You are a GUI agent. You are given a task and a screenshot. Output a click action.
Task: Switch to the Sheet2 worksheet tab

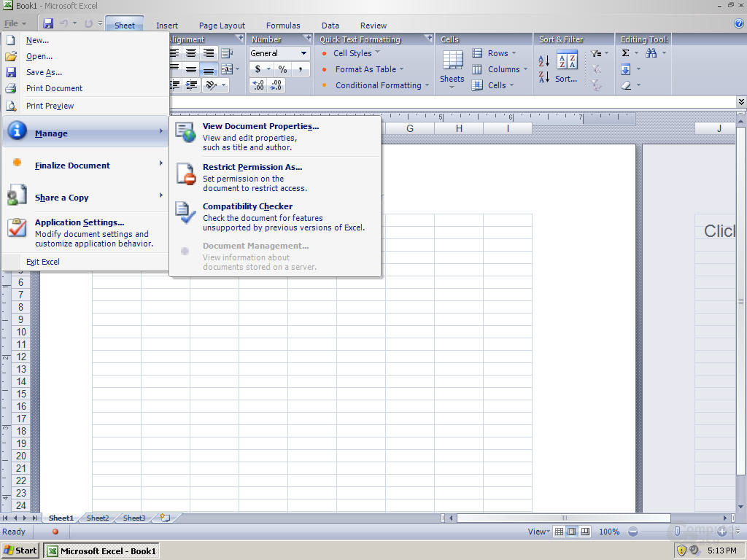coord(98,518)
